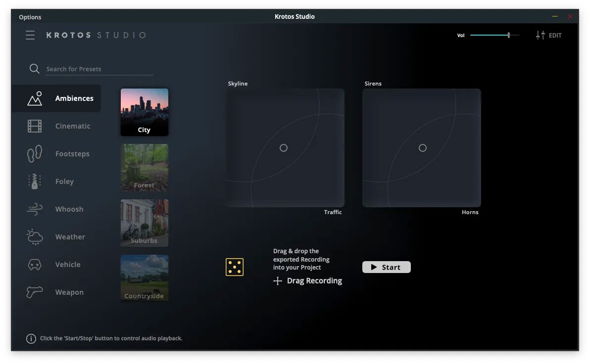The width and height of the screenshot is (590, 364).
Task: Select the Cinematic film strip icon
Action: point(35,126)
